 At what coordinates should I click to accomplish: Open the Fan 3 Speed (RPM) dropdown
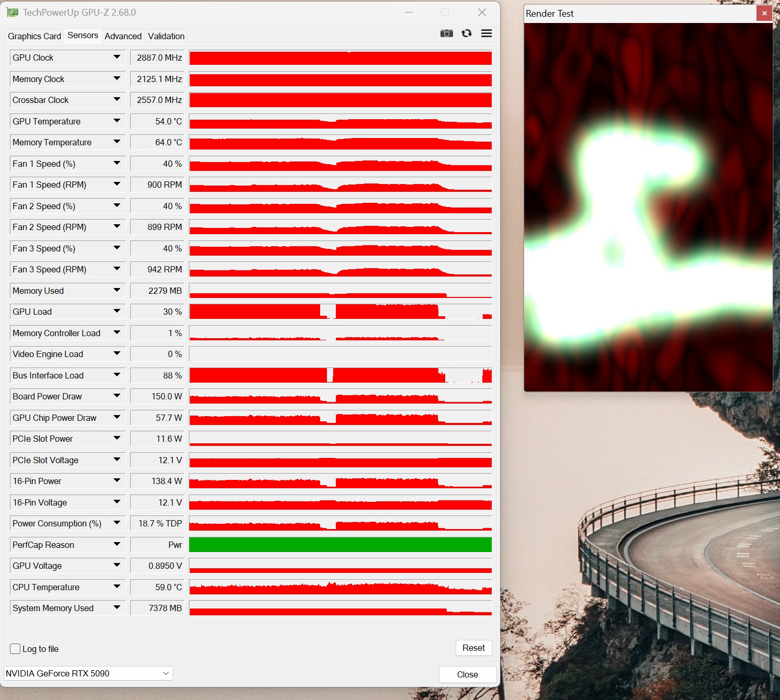coord(117,269)
